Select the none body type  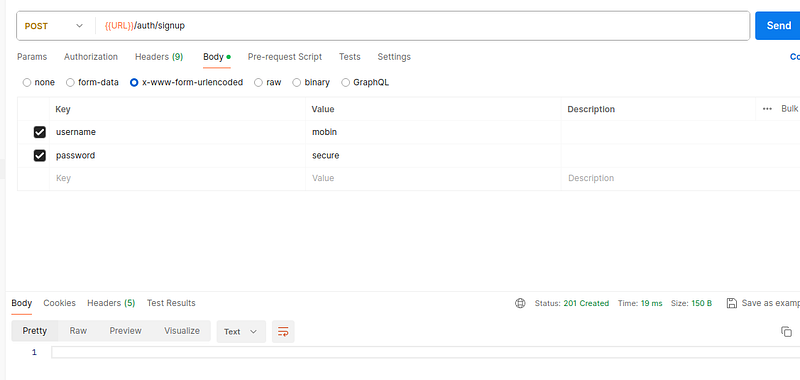pos(39,82)
